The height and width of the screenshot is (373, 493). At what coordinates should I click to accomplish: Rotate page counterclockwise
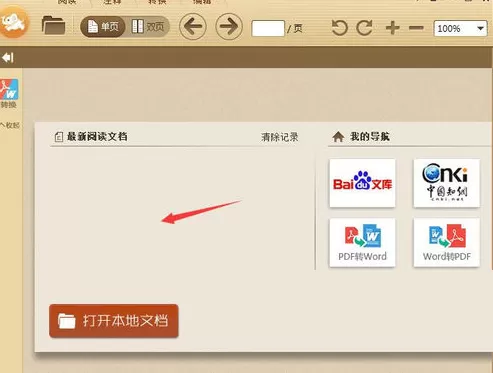[340, 28]
